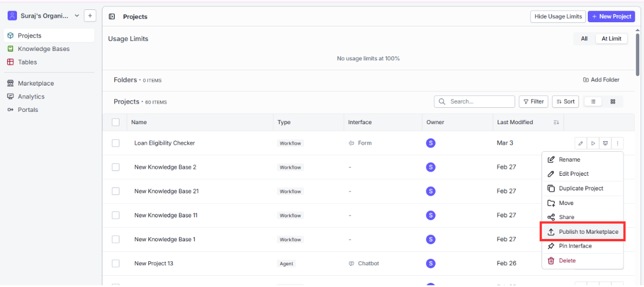Select the At Limit usage view

612,39
